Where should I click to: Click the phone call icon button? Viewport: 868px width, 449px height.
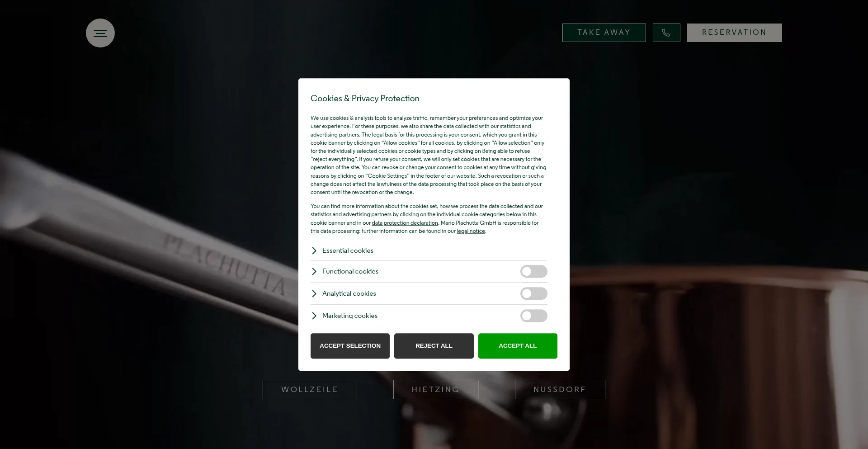pos(666,33)
